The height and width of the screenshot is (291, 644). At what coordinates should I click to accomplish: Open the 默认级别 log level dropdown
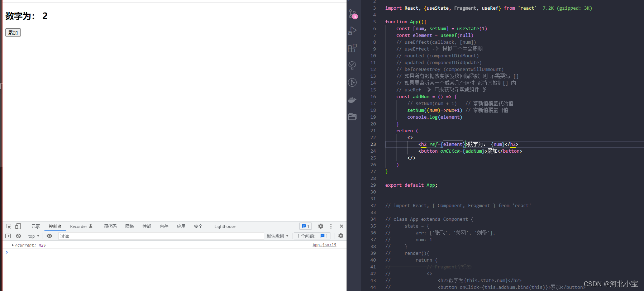click(x=277, y=236)
